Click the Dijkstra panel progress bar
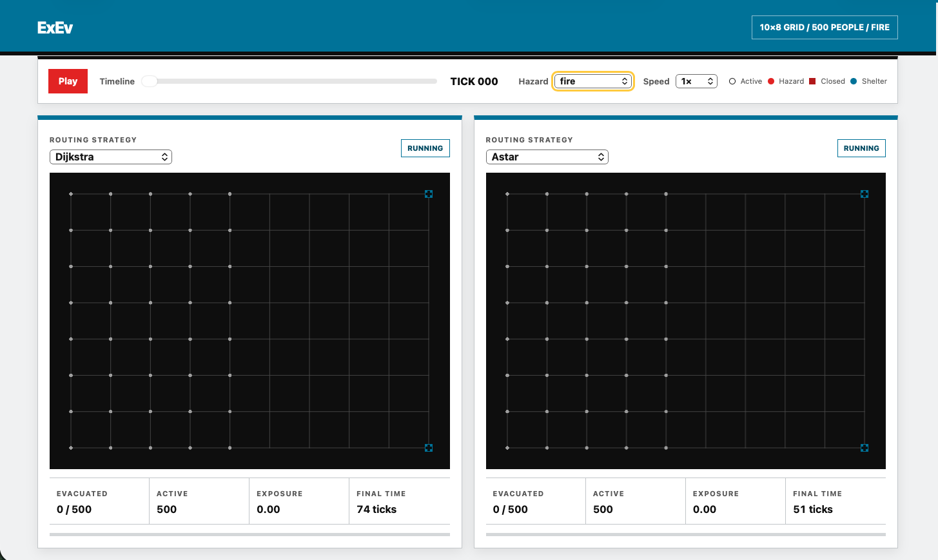Image resolution: width=938 pixels, height=560 pixels. [x=249, y=534]
